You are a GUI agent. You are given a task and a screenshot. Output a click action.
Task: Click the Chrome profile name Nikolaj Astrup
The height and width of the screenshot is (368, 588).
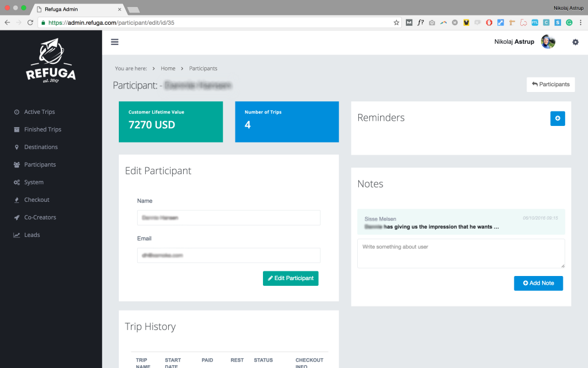[x=568, y=8]
